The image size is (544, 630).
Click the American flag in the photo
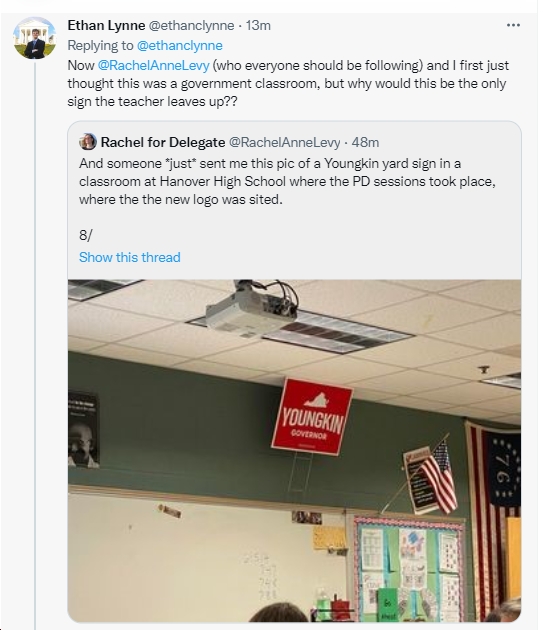(440, 477)
